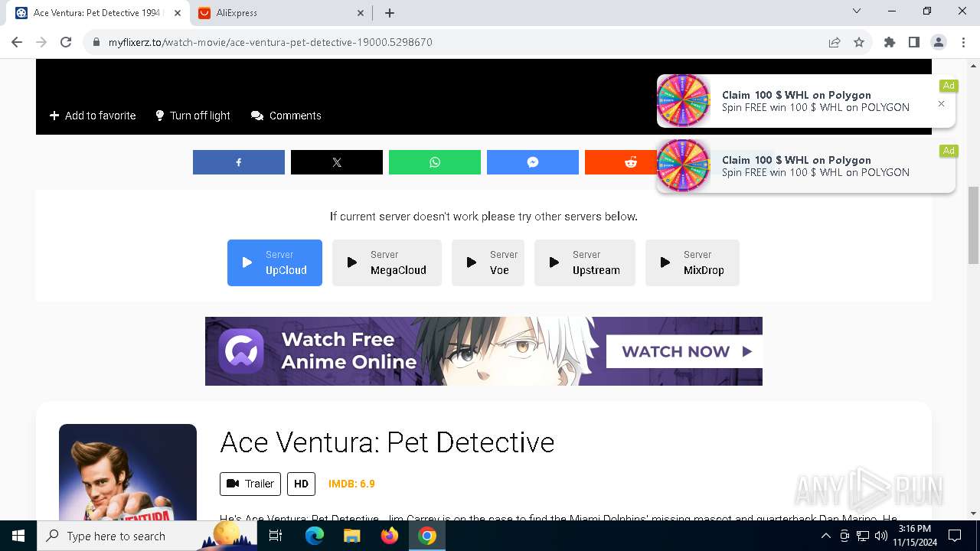Open the movie Trailer button
The image size is (980, 551).
[250, 484]
